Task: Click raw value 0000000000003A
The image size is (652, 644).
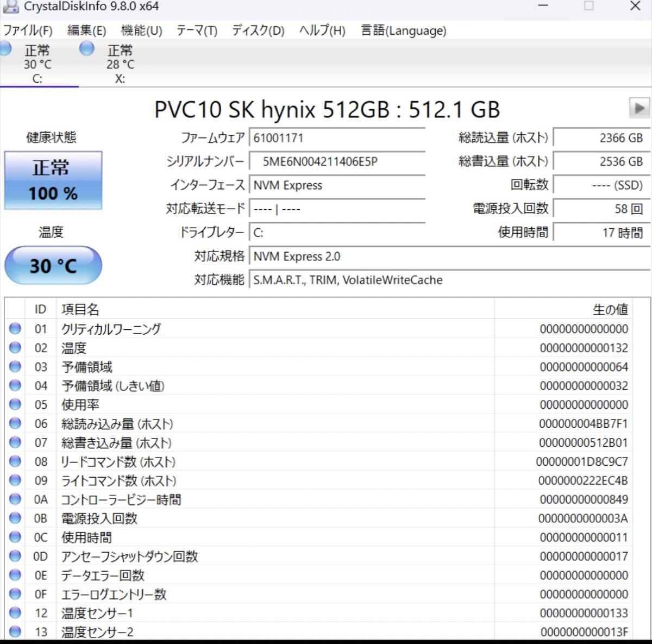Action: (583, 518)
